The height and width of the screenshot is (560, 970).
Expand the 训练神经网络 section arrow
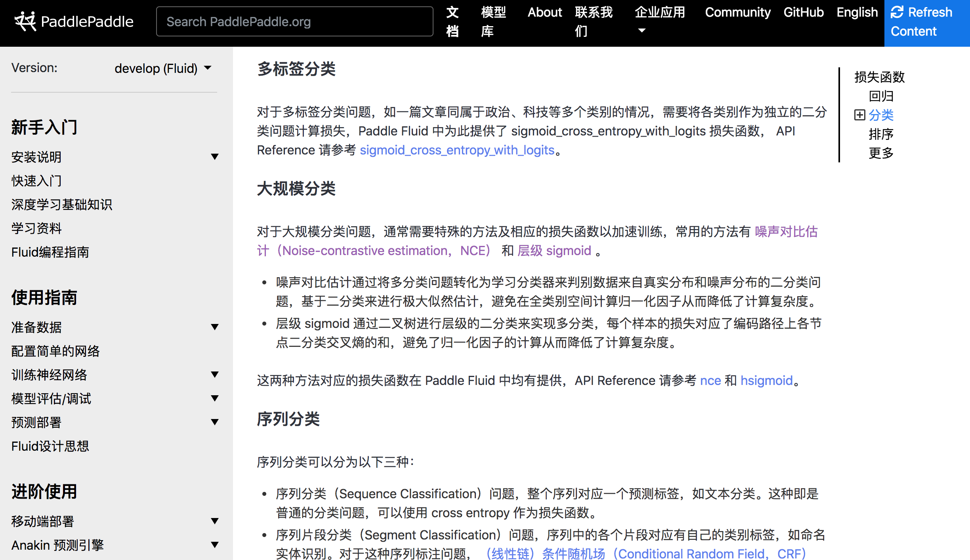click(215, 375)
